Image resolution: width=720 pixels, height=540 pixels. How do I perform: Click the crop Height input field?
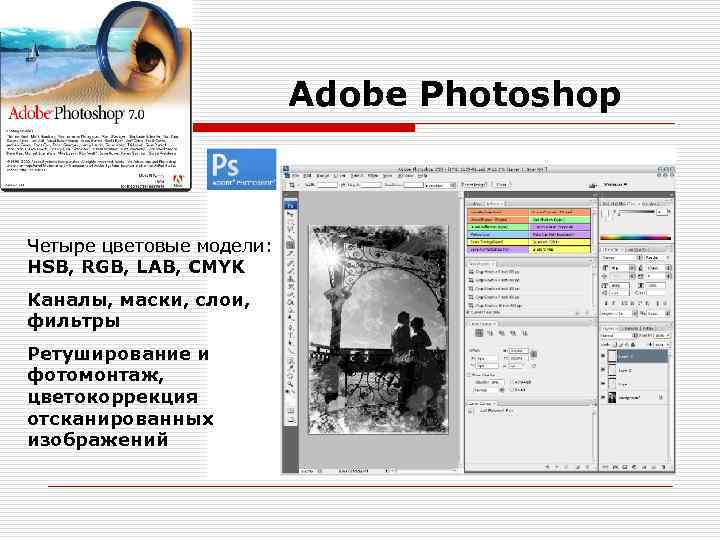(370, 186)
